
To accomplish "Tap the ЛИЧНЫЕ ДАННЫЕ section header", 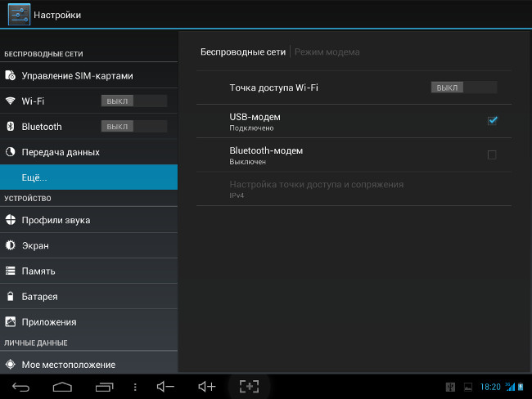I will point(36,343).
